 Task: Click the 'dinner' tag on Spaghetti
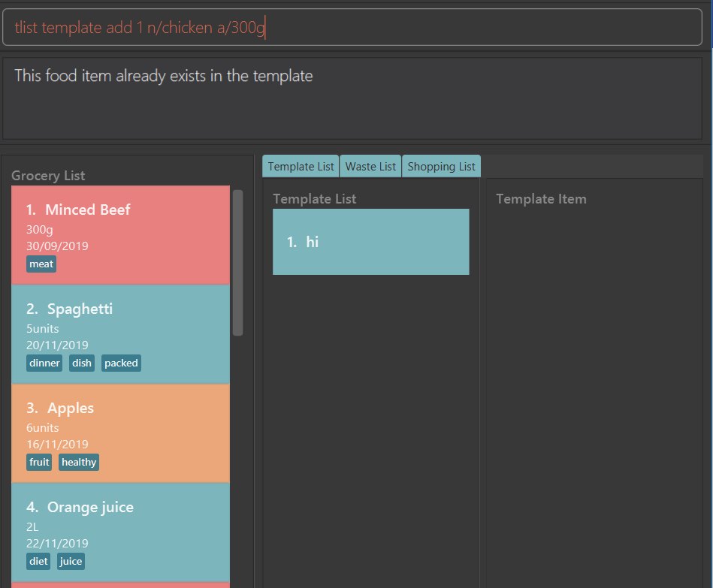[44, 363]
